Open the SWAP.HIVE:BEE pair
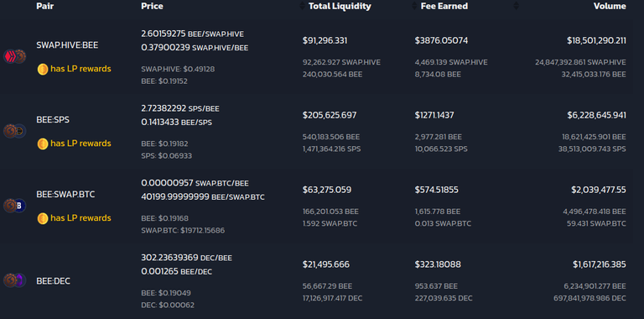The width and height of the screenshot is (644, 319). click(67, 45)
